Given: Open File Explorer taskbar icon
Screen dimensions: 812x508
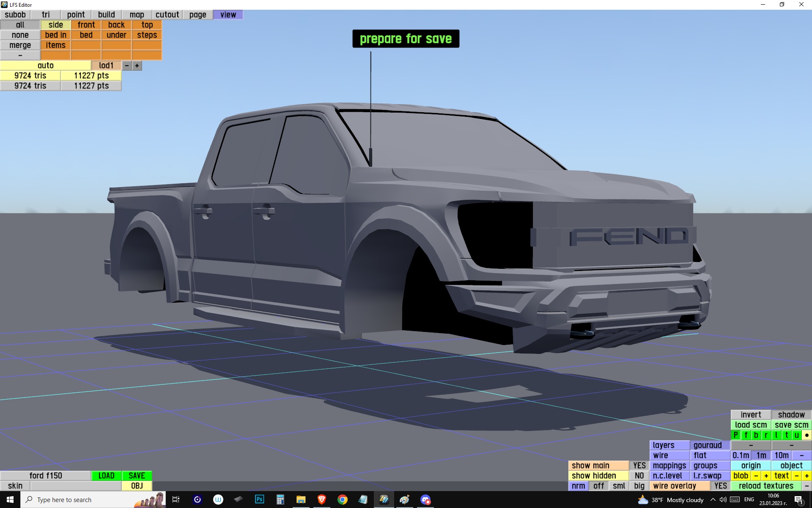Looking at the screenshot, I should click(x=301, y=500).
